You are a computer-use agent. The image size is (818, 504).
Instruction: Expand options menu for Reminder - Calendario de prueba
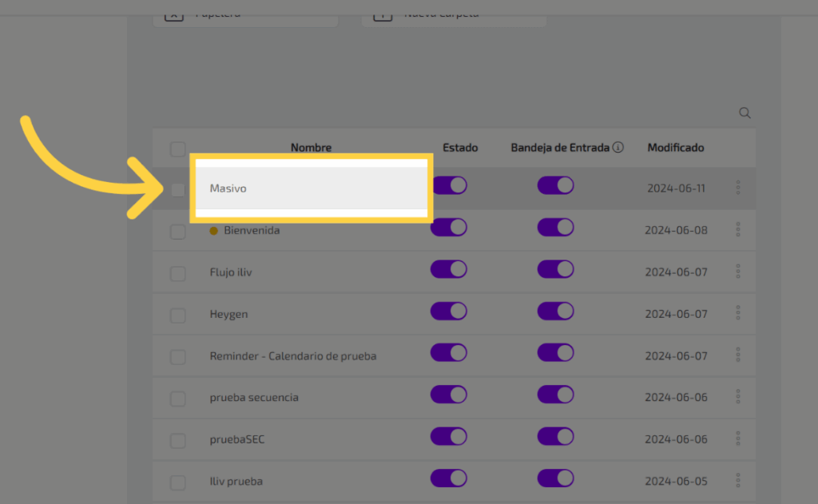click(737, 355)
